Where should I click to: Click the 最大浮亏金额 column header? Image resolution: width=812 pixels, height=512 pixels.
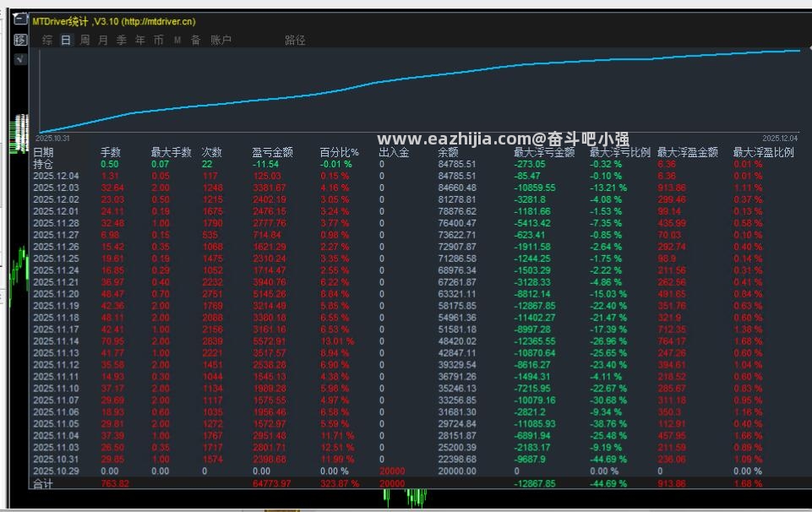[544, 152]
